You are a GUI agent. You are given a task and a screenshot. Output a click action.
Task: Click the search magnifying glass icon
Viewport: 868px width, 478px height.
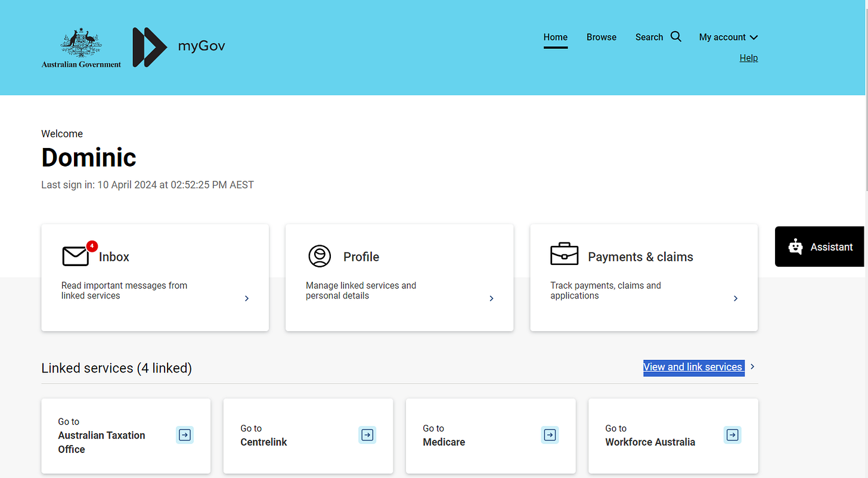click(676, 36)
